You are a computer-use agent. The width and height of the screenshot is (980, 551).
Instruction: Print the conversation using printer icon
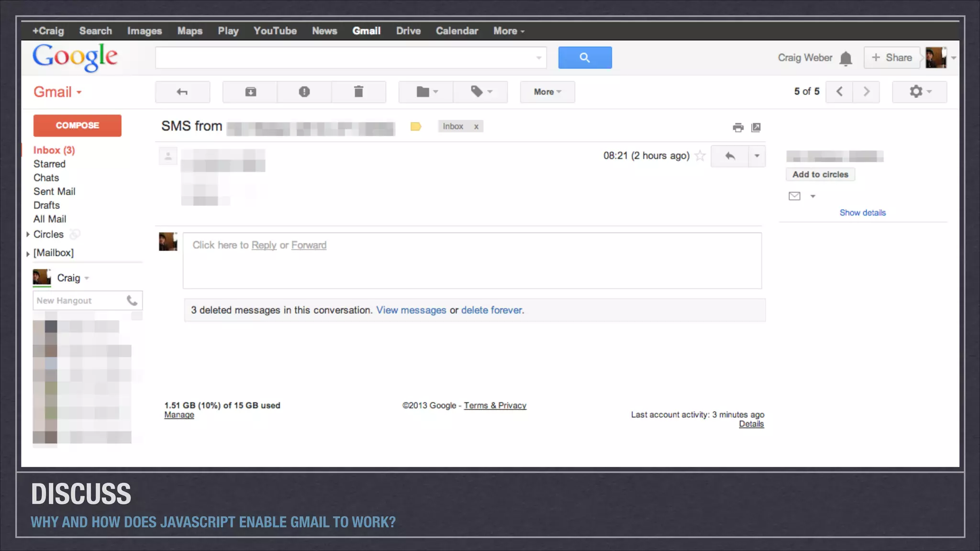tap(738, 127)
